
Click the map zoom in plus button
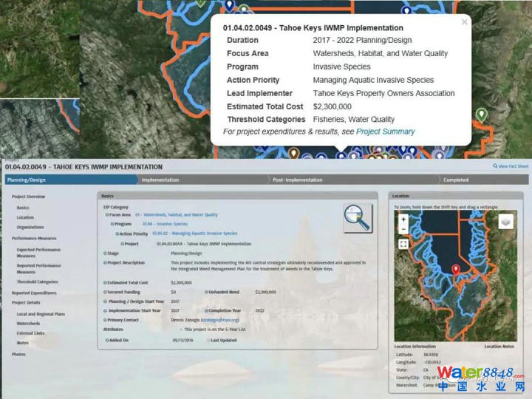pos(403,219)
